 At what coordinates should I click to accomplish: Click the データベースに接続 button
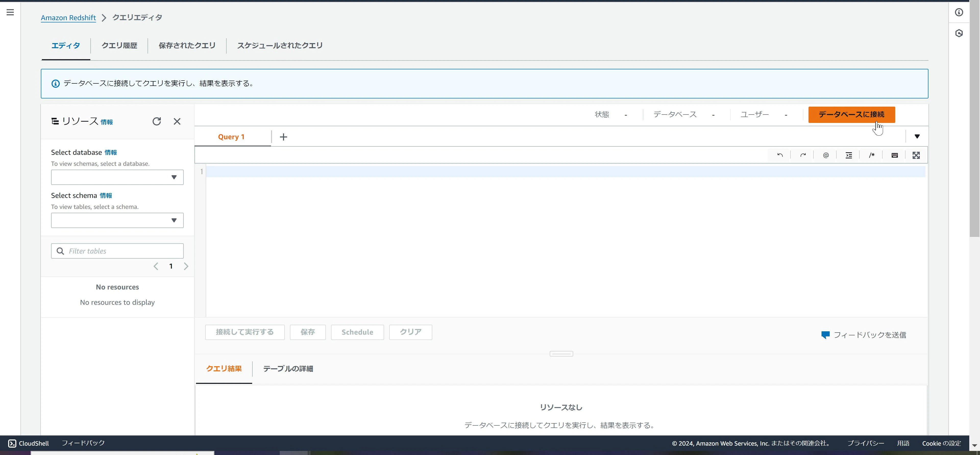pos(851,115)
